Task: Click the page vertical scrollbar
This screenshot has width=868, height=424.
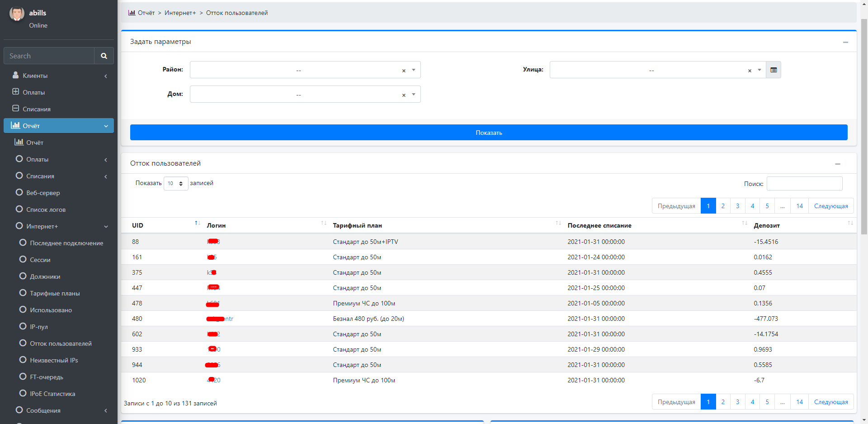Action: click(x=864, y=127)
